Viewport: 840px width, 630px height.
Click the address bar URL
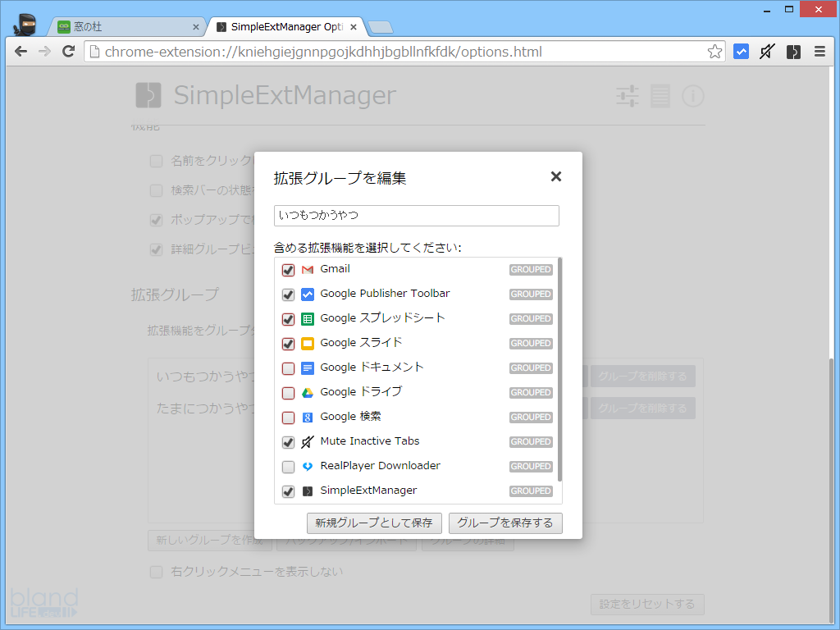pos(323,52)
